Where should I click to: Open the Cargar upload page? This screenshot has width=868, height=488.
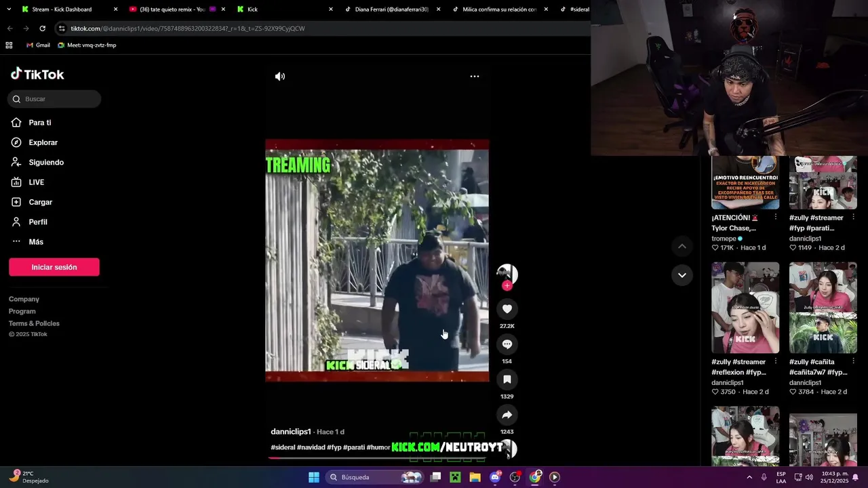[40, 202]
